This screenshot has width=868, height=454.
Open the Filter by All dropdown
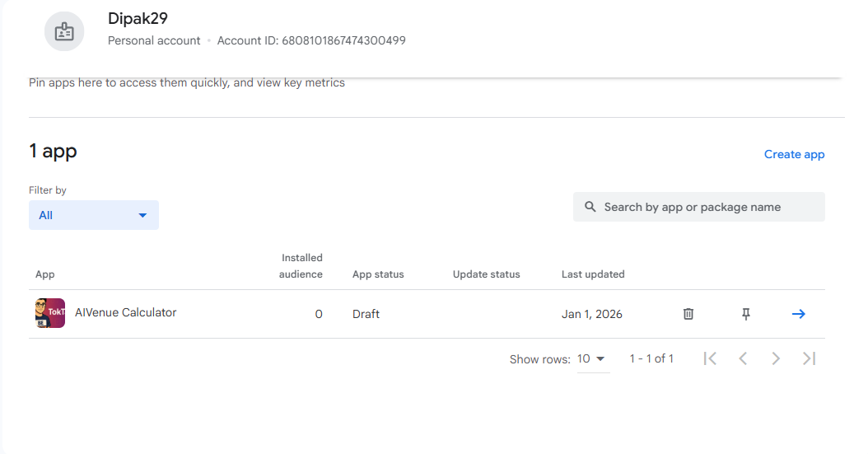(94, 215)
